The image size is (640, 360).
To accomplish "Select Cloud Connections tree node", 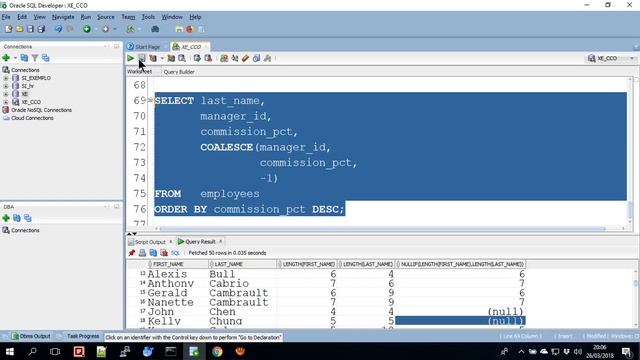I will tap(32, 118).
